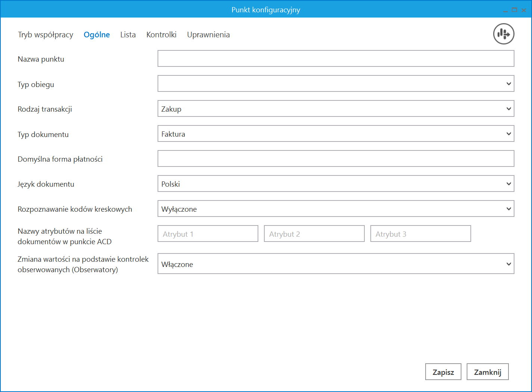This screenshot has width=532, height=392.
Task: Open the Uprawnienia tab
Action: point(208,35)
